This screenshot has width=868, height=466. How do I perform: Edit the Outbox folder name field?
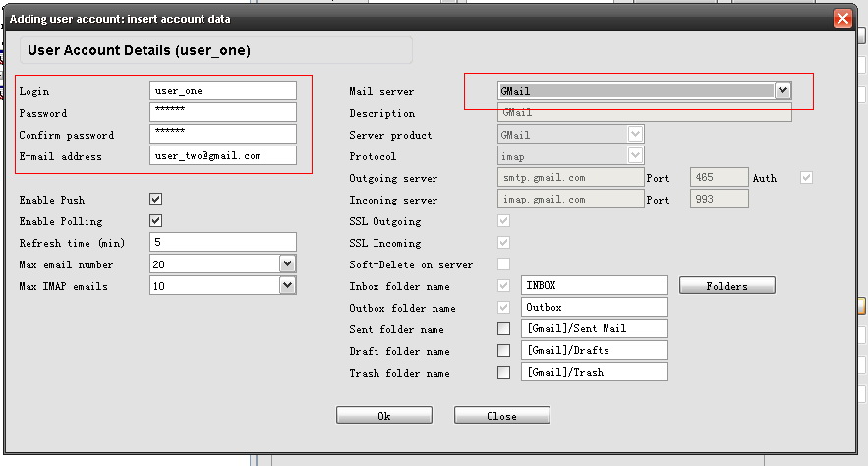[595, 307]
